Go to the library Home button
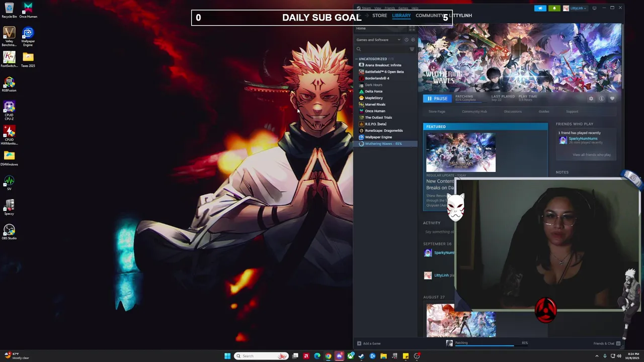Screen dimensions: 644x362 tap(361, 28)
